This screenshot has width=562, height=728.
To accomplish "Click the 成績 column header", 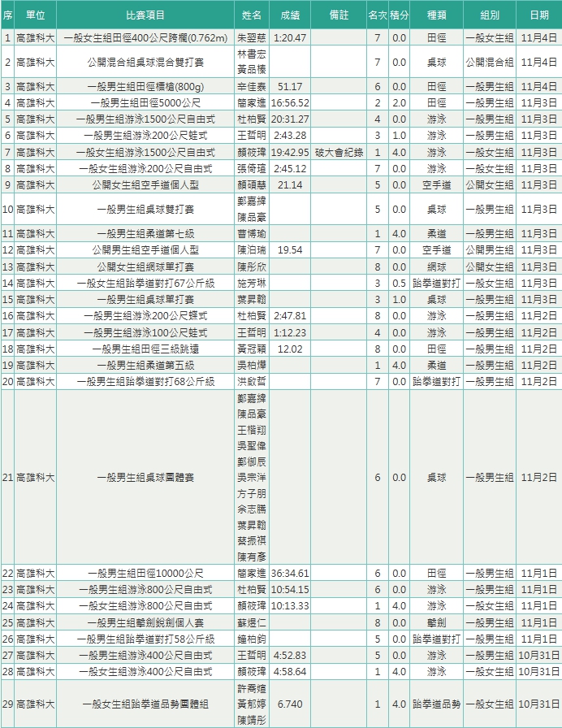I will [290, 15].
